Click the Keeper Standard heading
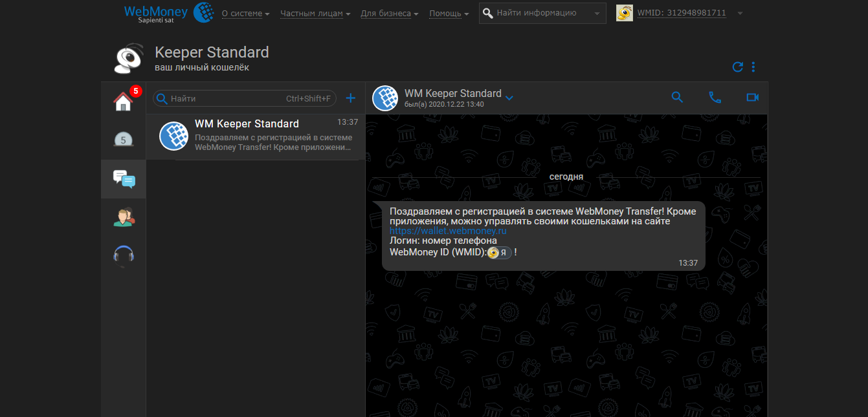This screenshot has width=868, height=417. click(x=212, y=52)
